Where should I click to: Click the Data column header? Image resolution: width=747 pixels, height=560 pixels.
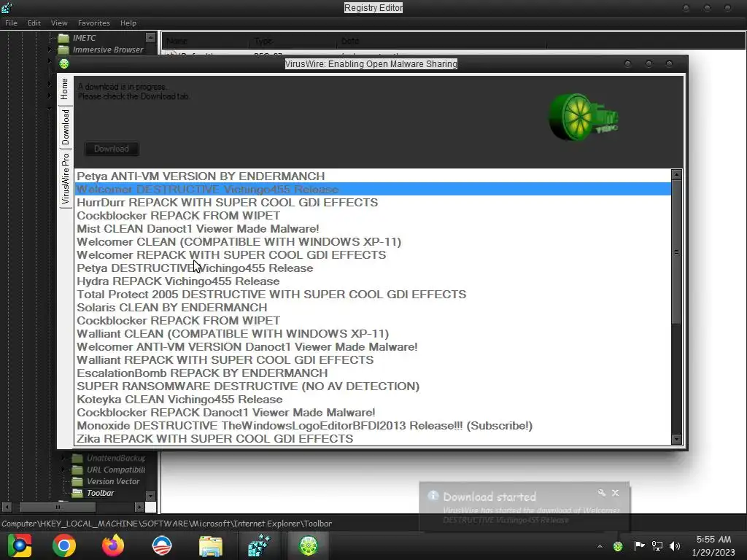coord(441,41)
